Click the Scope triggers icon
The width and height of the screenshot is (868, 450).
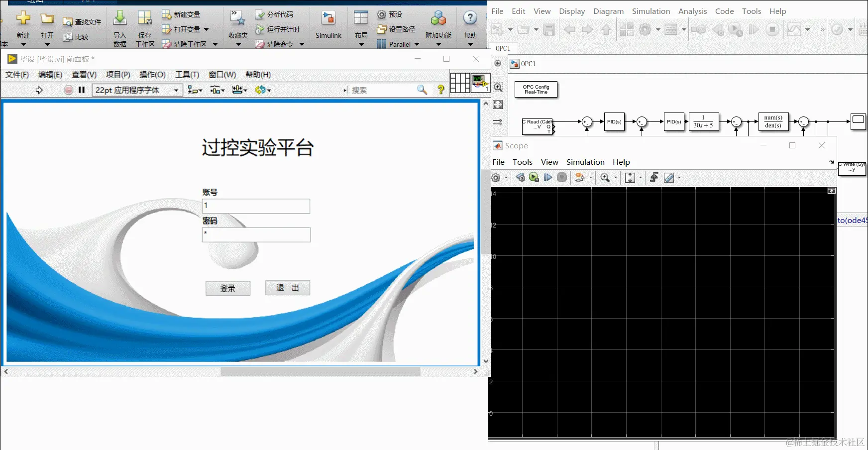[654, 178]
